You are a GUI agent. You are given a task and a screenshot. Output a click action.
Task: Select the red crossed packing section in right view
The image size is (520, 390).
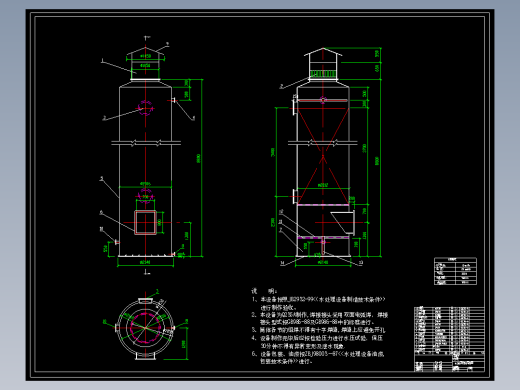[x=323, y=156]
